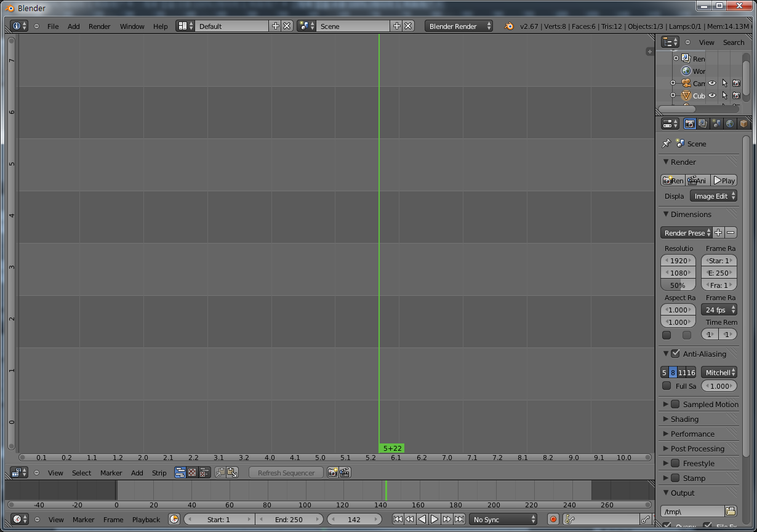Viewport: 757px width, 532px height.
Task: Select 5 anti-aliasing samples
Action: pos(665,373)
